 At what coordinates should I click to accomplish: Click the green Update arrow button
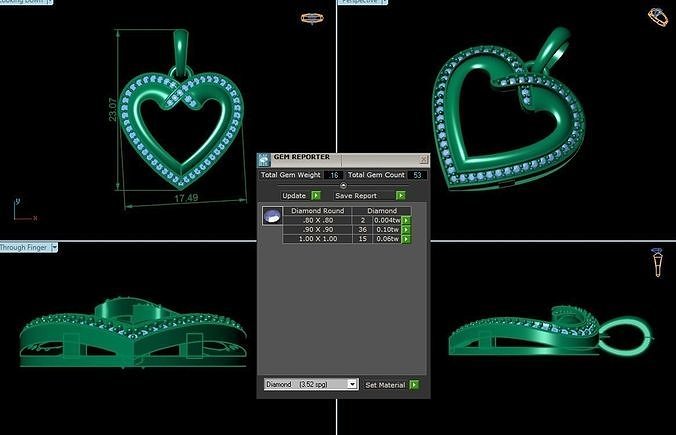tap(316, 196)
